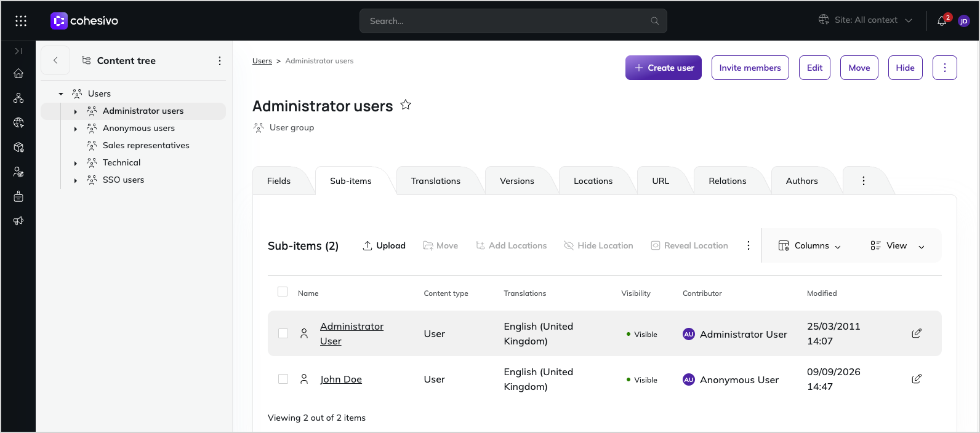Click the Move sub-items toolbar button
The height and width of the screenshot is (433, 980).
[440, 245]
